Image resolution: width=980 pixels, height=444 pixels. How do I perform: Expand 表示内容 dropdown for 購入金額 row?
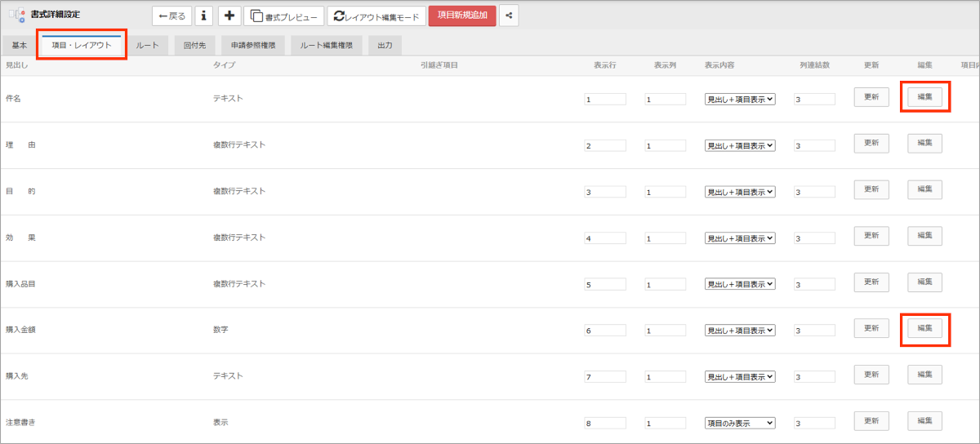pos(740,331)
